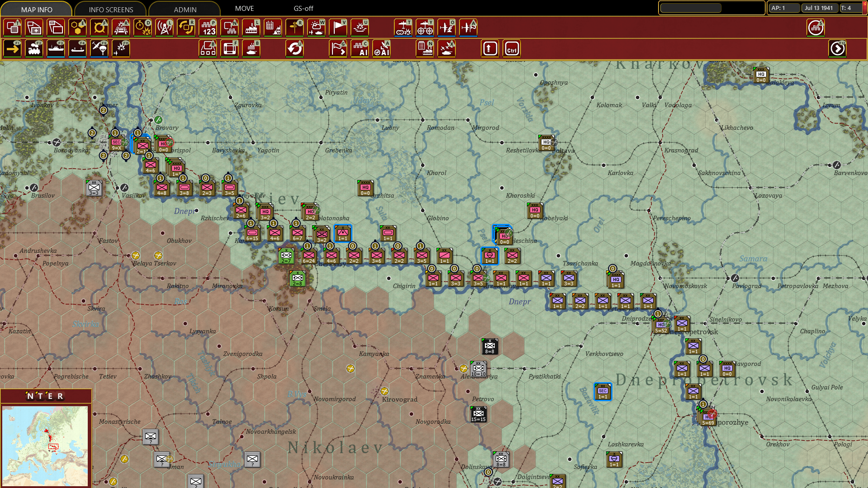This screenshot has width=868, height=488.
Task: Toggle the unit count 123 display
Action: coord(208,28)
